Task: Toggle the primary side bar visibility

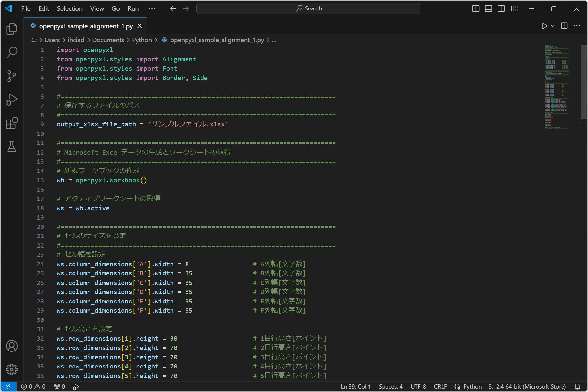Action: point(476,9)
